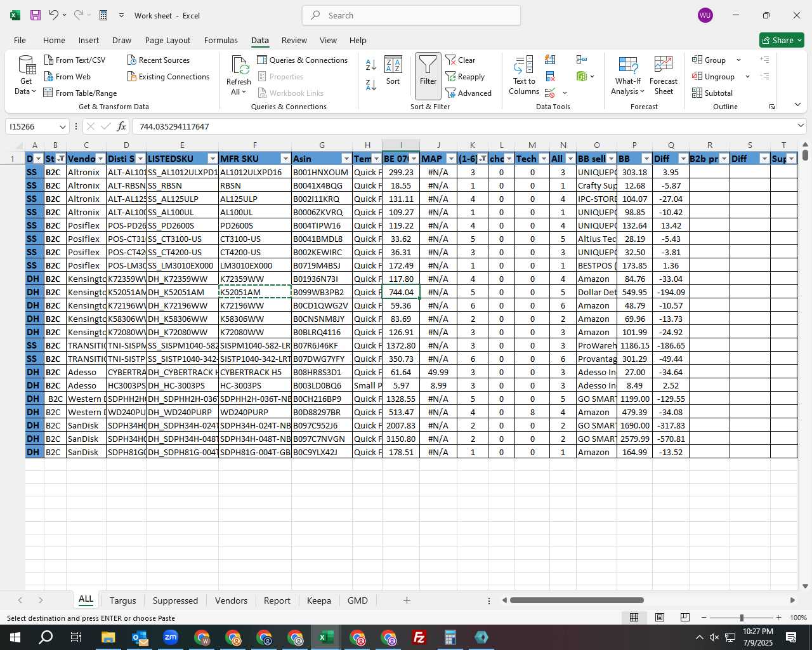Open Get Data menu
The height and width of the screenshot is (650, 812).
pos(26,76)
